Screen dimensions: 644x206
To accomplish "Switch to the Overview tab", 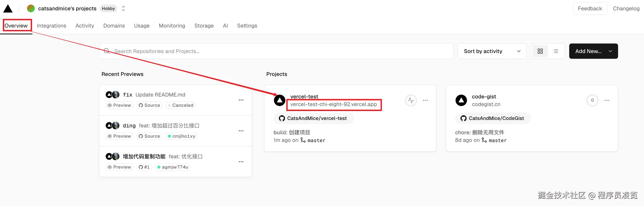I will (x=16, y=26).
